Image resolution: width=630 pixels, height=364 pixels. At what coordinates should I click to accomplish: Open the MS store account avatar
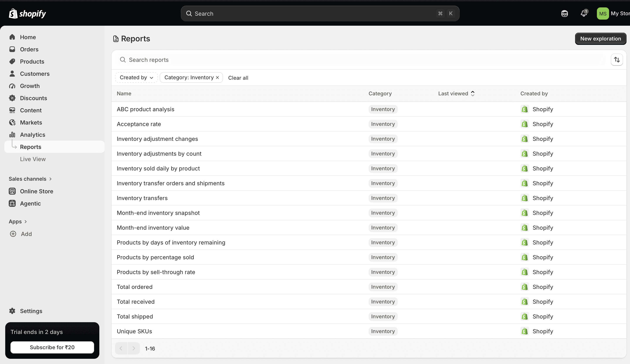point(603,13)
